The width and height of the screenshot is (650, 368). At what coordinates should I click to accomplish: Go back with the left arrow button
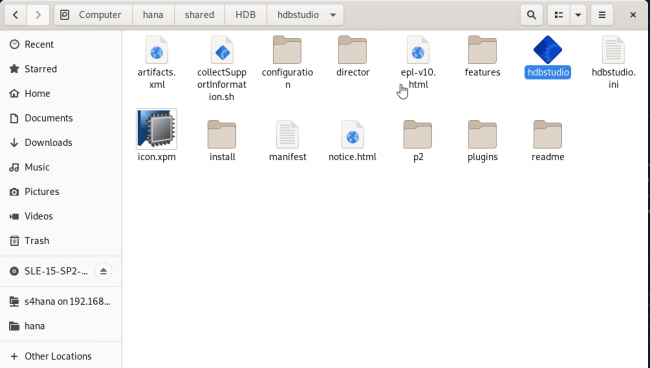16,15
